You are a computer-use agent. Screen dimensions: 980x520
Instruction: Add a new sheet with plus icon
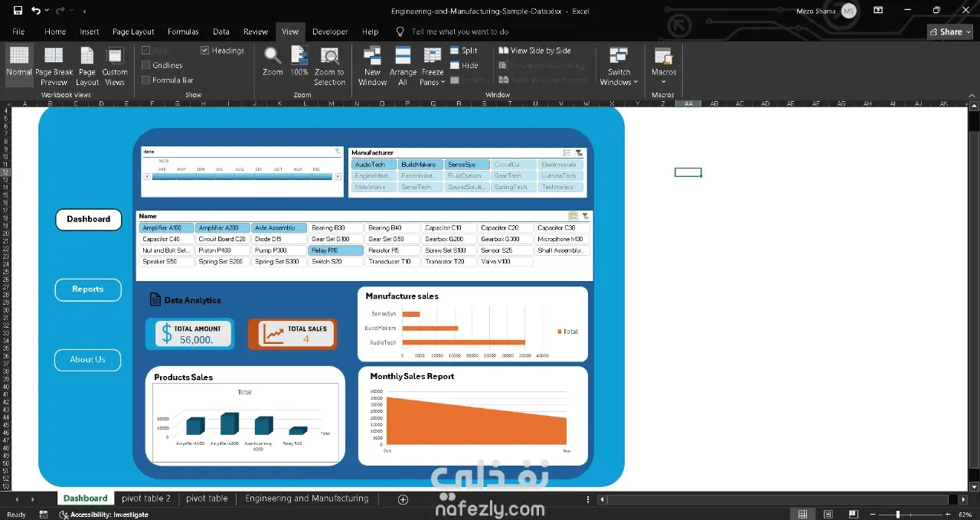click(403, 499)
